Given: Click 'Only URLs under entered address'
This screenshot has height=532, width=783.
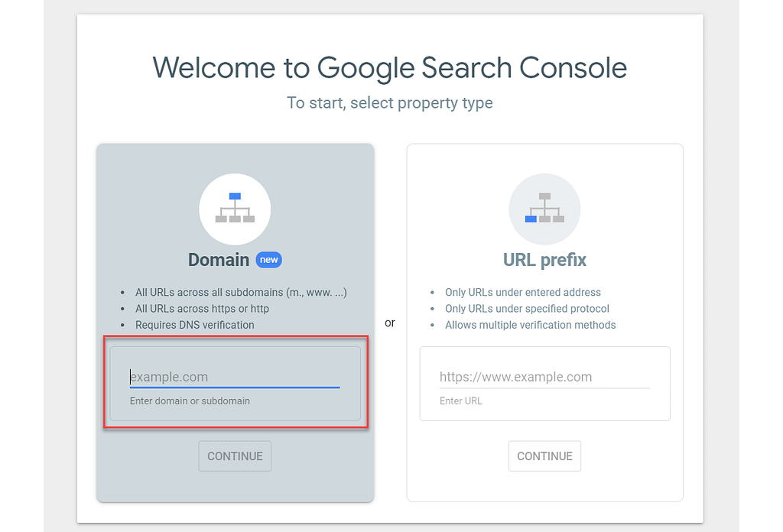Looking at the screenshot, I should (523, 293).
